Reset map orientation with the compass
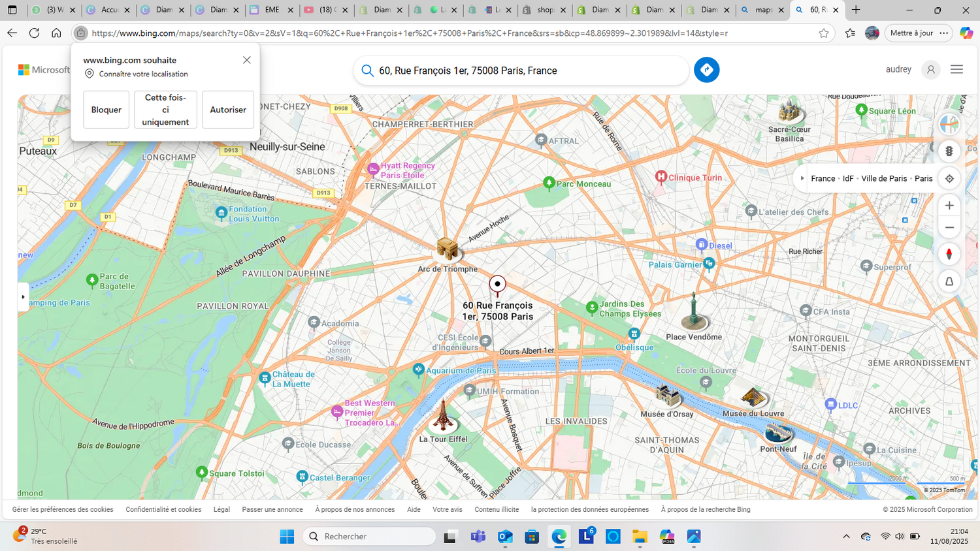 [x=949, y=254]
